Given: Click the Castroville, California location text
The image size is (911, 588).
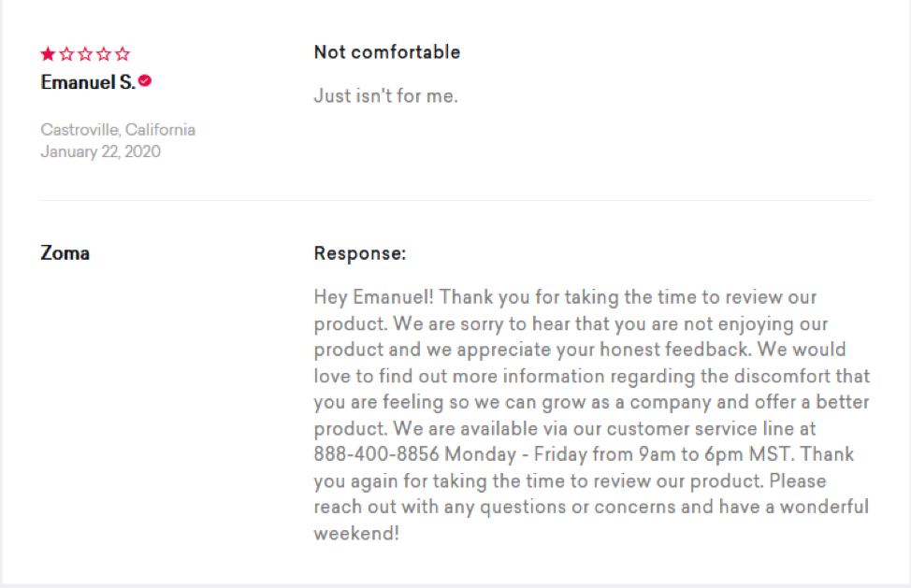Looking at the screenshot, I should (x=118, y=130).
